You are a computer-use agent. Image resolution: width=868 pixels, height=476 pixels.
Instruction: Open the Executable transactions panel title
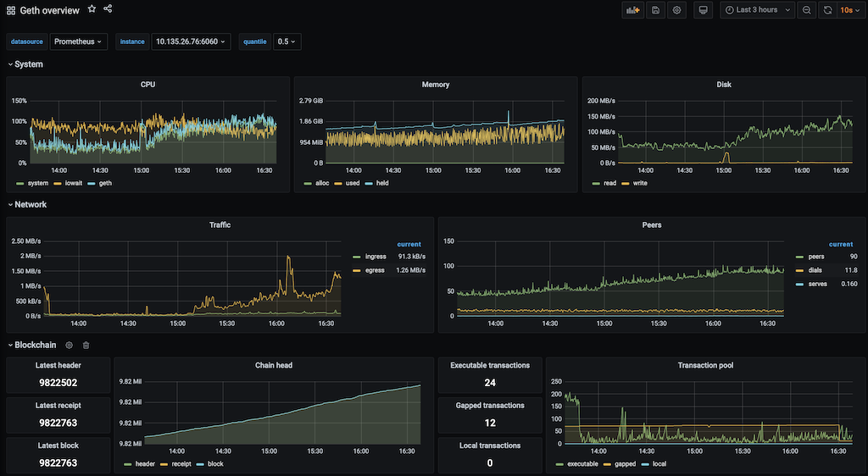point(490,365)
